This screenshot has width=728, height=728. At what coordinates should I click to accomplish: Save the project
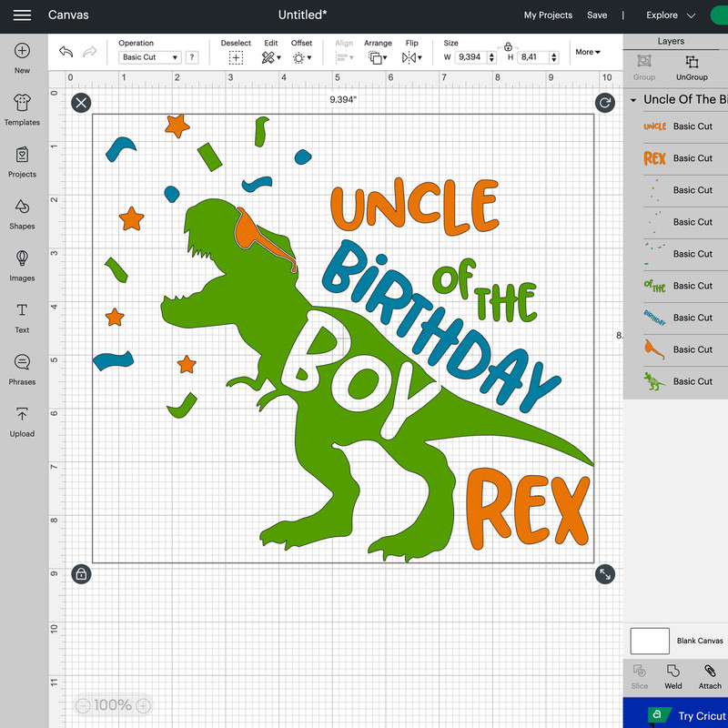pos(597,15)
